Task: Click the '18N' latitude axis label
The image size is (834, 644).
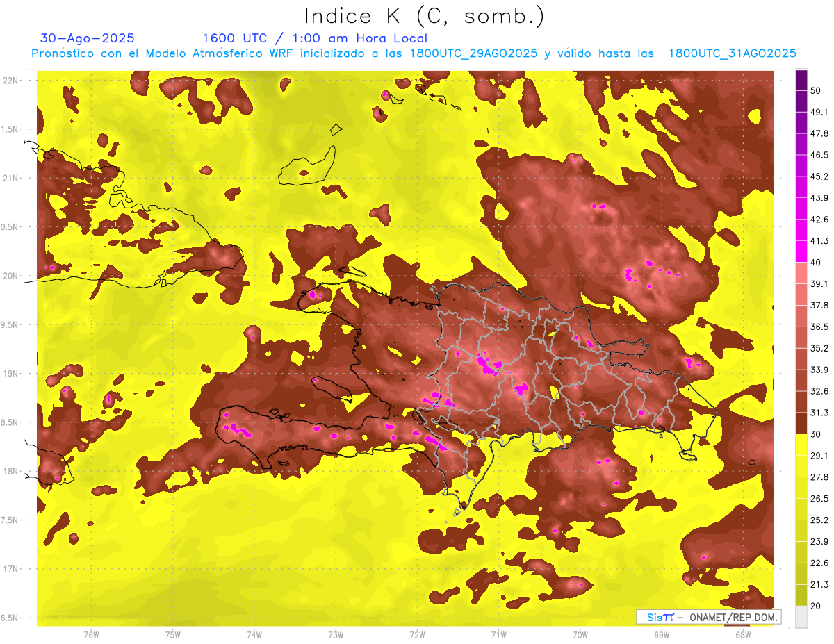Action: click(x=10, y=471)
